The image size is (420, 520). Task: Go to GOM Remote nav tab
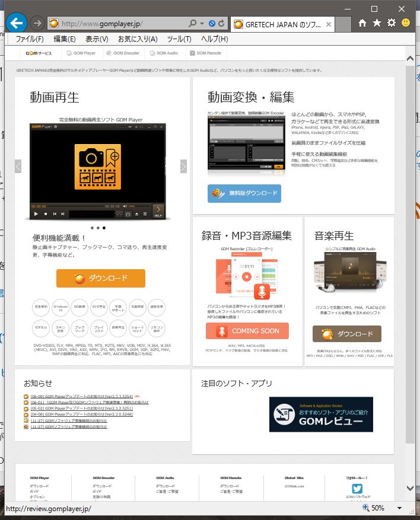(x=206, y=53)
